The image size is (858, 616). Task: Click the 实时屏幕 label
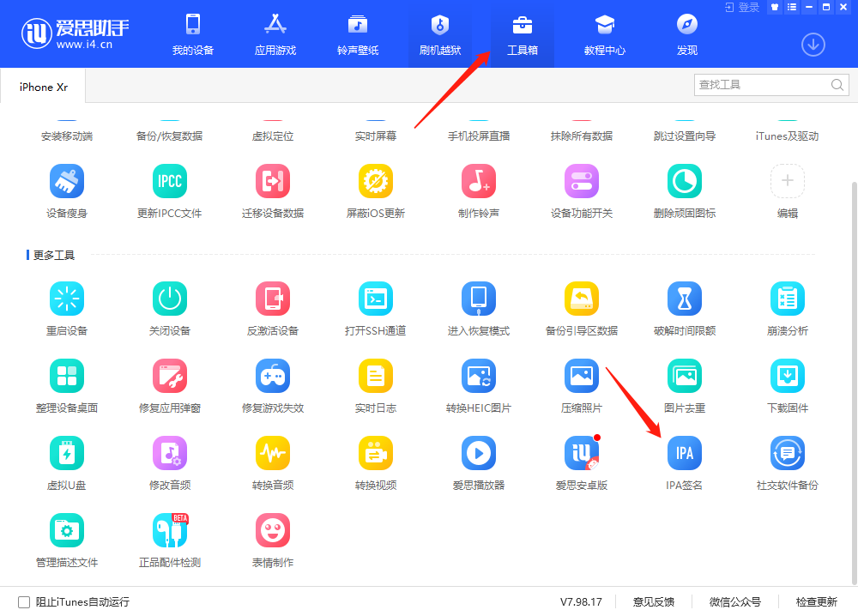tap(376, 136)
